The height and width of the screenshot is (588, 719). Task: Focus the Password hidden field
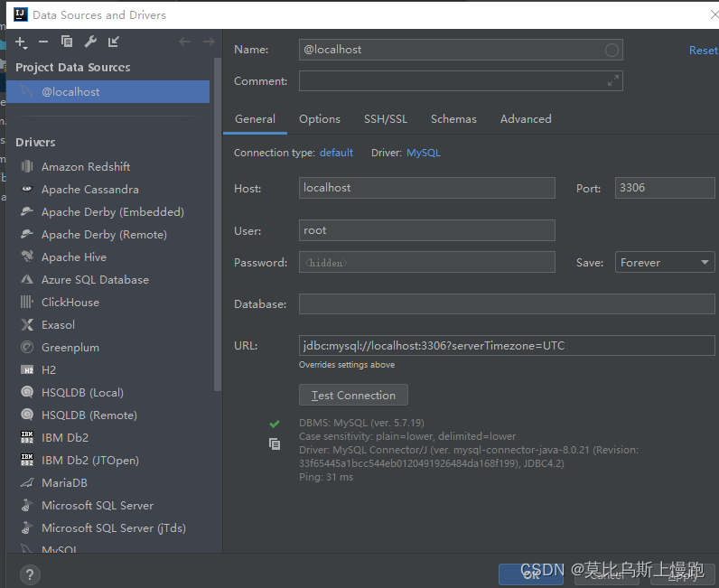tap(427, 262)
